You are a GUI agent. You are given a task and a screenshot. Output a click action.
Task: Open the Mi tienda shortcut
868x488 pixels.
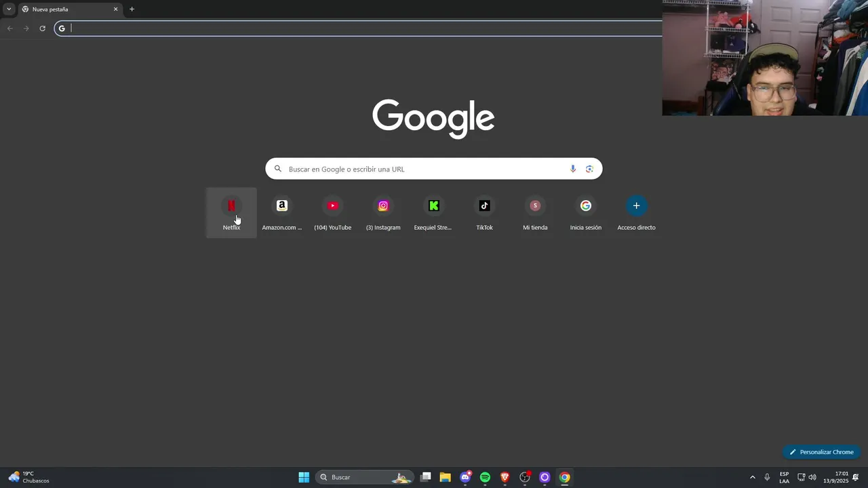coord(535,213)
